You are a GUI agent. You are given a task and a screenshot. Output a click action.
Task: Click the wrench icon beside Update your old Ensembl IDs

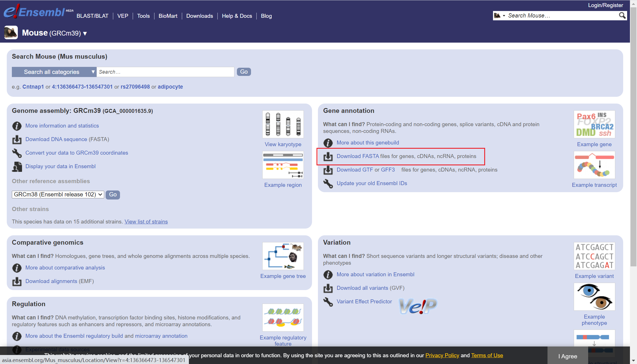click(328, 183)
